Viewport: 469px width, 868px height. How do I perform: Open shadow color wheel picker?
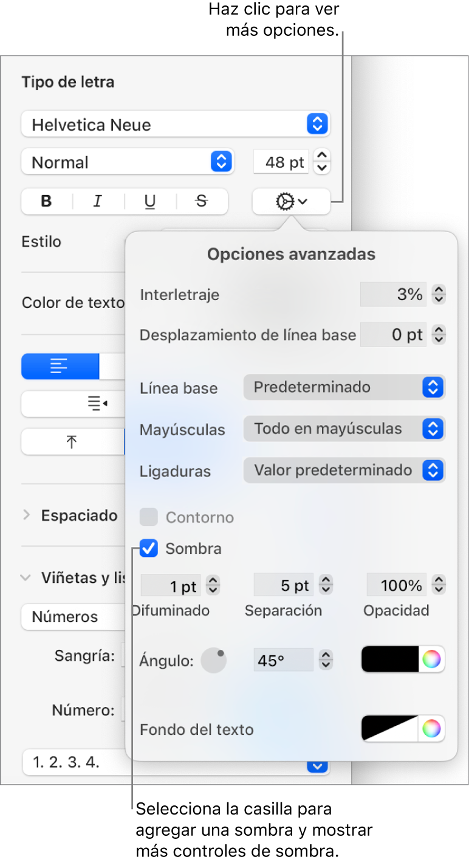click(431, 660)
